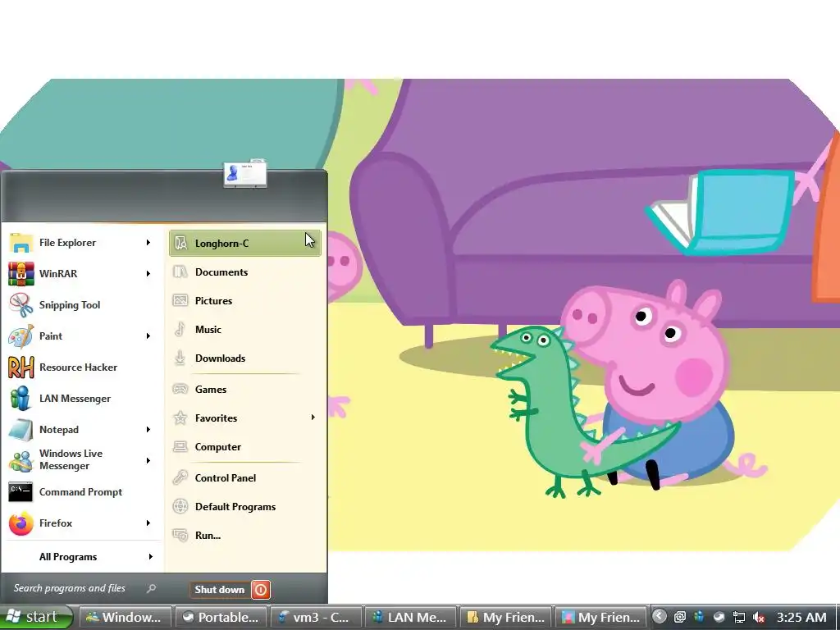Expand the WinRAR submenu arrow
Screen dimensions: 840x630
coord(148,274)
